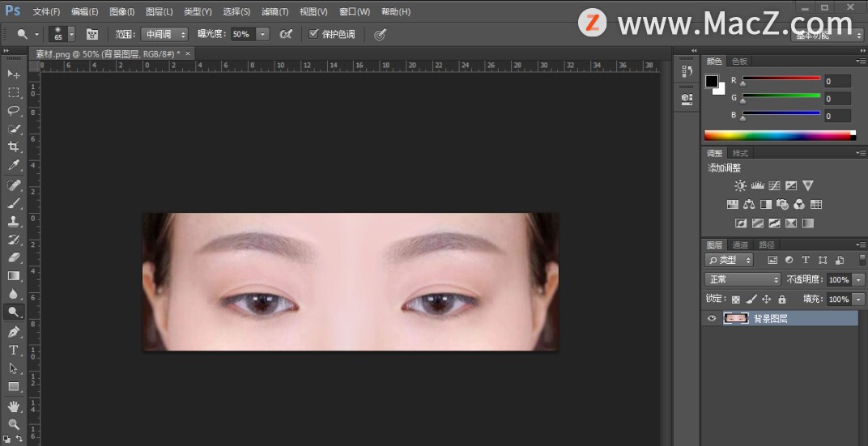
Task: Toggle lock image pixels brush icon
Action: coord(751,299)
